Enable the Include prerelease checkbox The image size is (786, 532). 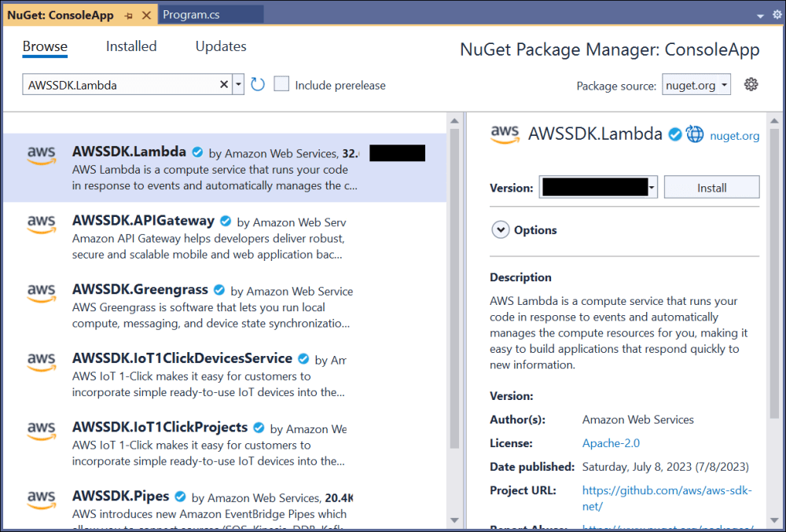pyautogui.click(x=281, y=85)
